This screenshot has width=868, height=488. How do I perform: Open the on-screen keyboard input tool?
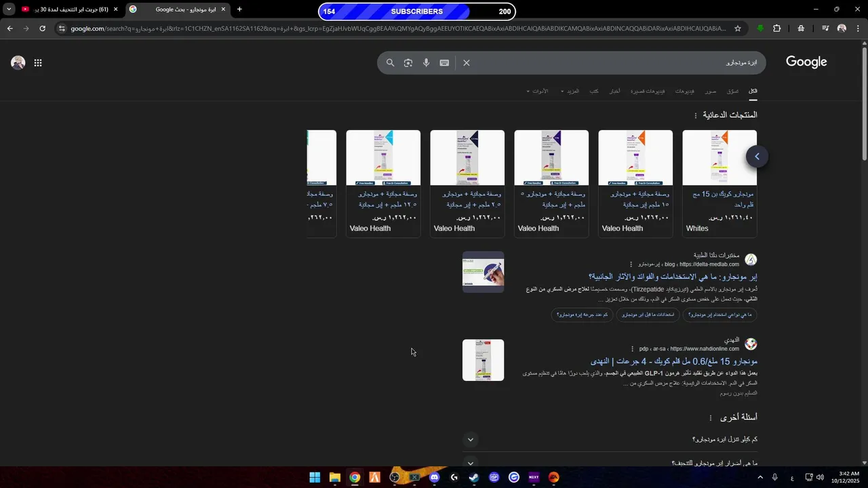(444, 63)
